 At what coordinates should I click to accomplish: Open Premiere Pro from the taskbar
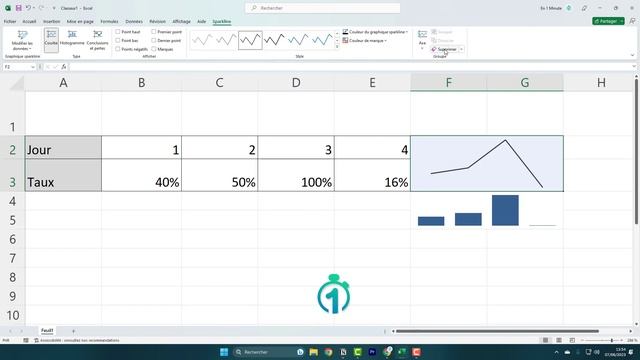pyautogui.click(x=372, y=352)
